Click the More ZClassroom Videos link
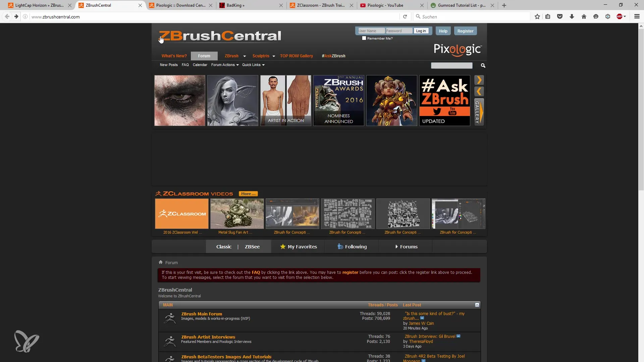The width and height of the screenshot is (644, 362). 248,193
